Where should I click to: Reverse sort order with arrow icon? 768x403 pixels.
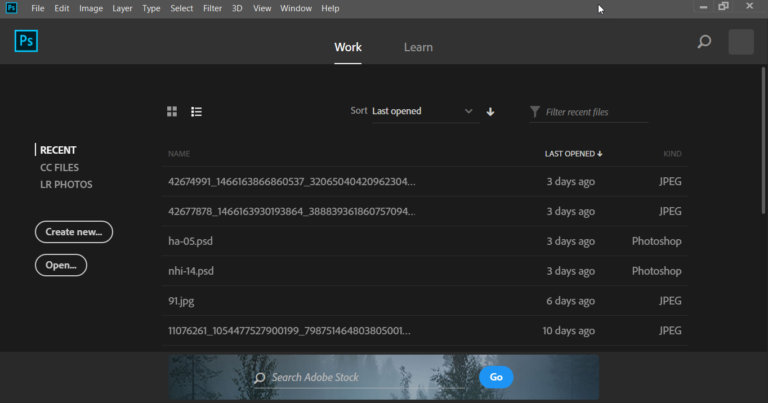[490, 112]
